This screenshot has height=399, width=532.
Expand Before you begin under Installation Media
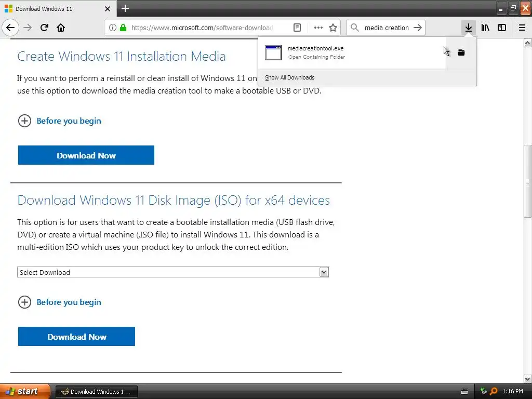point(60,121)
